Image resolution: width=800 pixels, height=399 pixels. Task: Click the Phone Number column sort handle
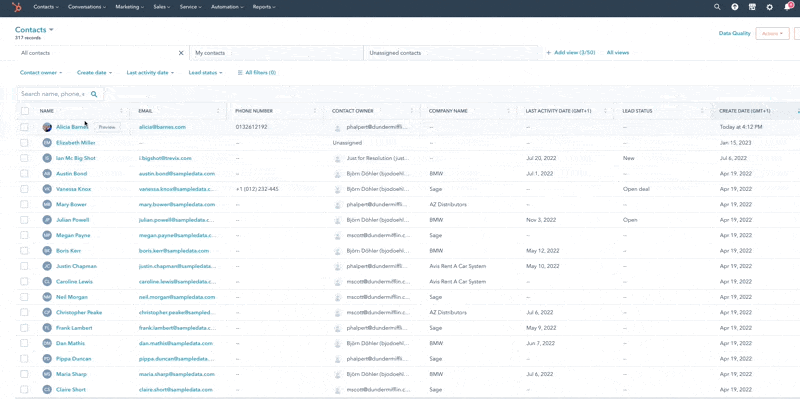point(315,111)
